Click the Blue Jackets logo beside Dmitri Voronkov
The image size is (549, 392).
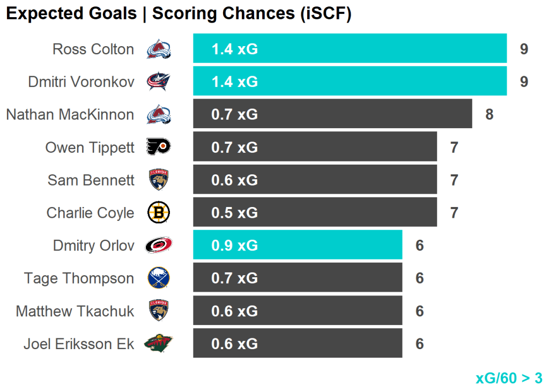point(159,82)
